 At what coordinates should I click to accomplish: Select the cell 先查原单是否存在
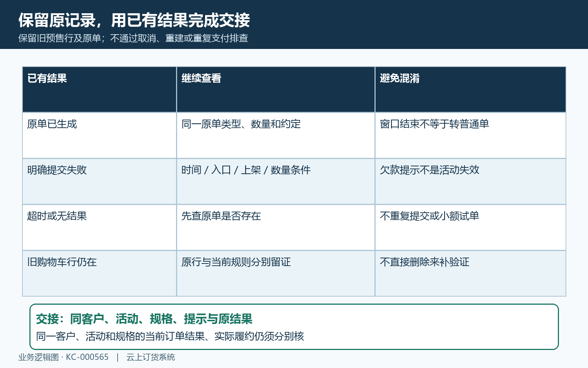click(276, 227)
